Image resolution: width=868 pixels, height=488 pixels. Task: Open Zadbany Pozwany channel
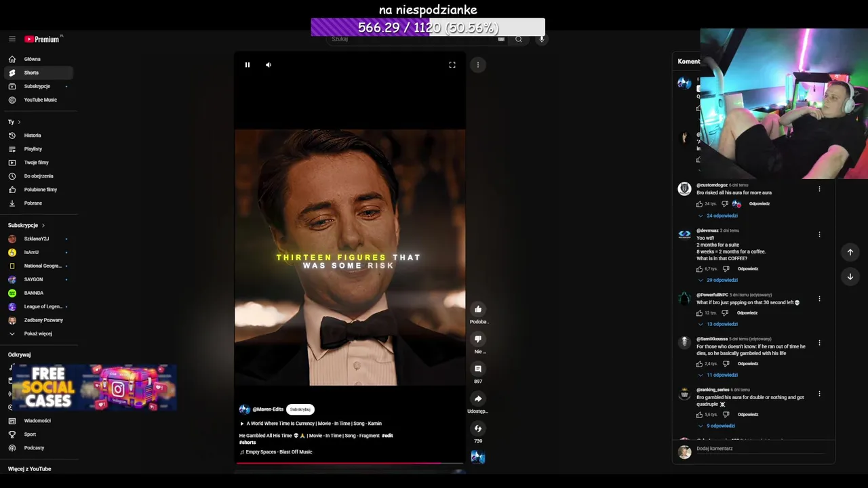pos(39,320)
